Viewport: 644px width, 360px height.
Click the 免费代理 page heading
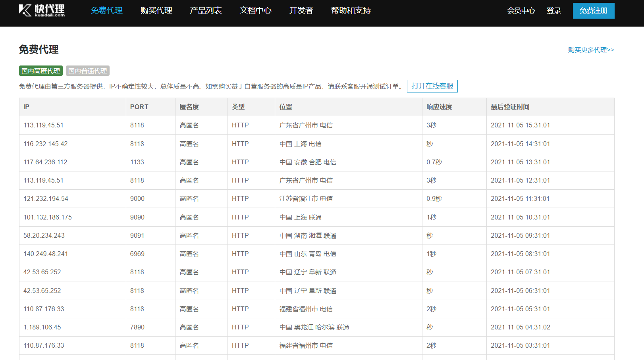(x=39, y=50)
